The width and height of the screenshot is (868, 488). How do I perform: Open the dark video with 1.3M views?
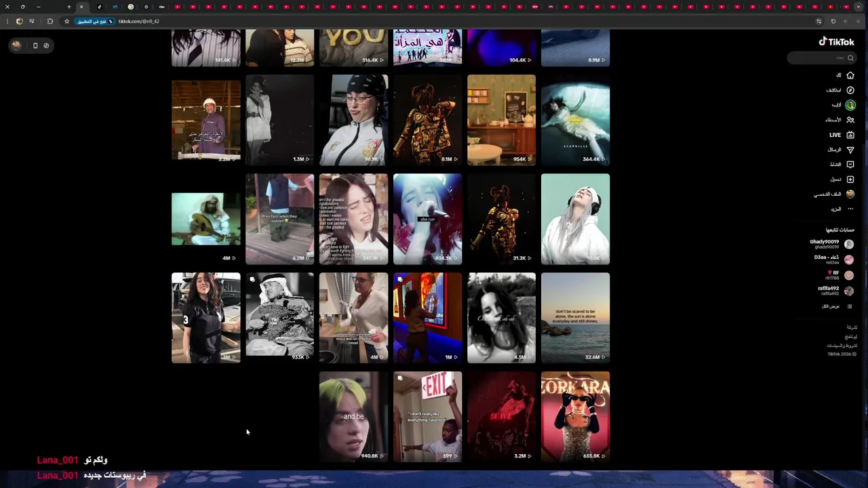point(279,120)
